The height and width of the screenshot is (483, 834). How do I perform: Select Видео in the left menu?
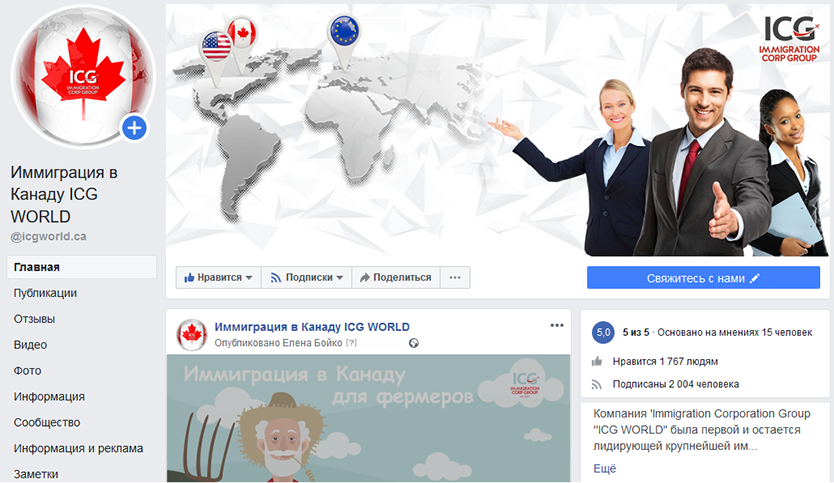click(30, 345)
